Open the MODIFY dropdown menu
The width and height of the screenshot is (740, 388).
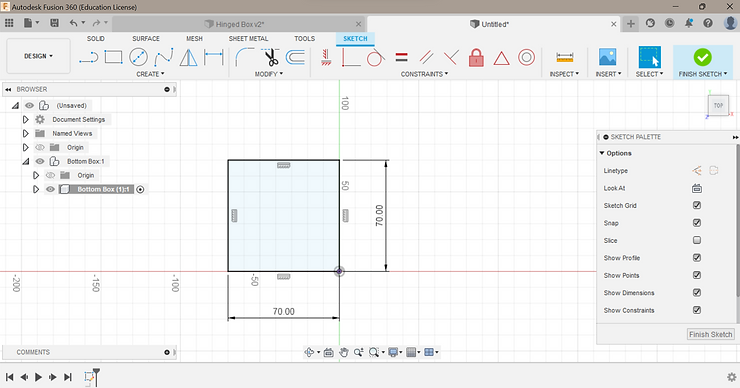(x=269, y=74)
